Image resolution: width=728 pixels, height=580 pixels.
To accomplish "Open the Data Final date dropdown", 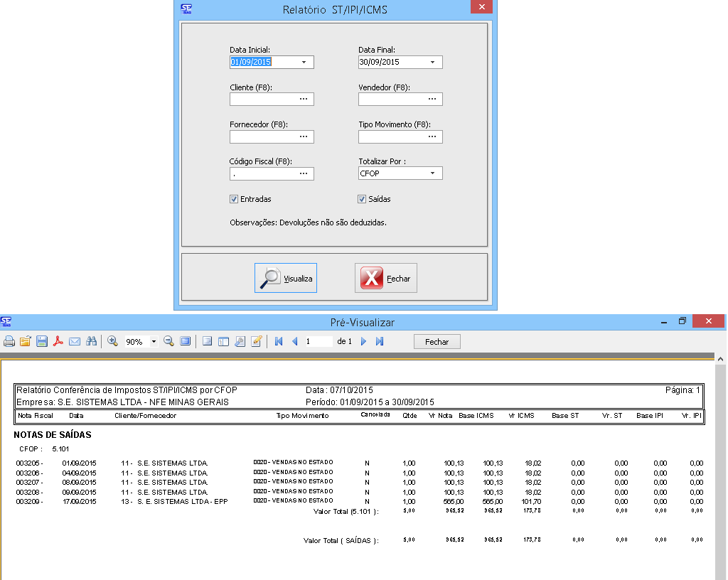I will tap(432, 63).
